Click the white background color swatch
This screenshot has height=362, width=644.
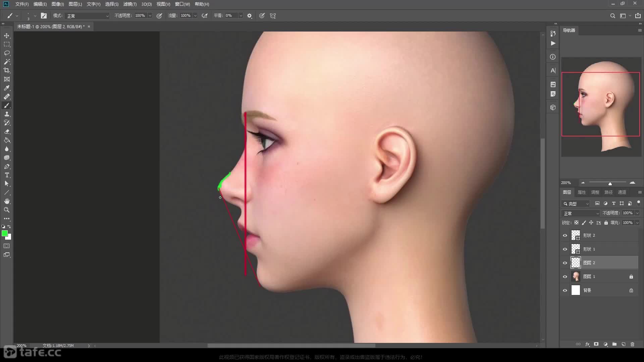tap(9, 238)
